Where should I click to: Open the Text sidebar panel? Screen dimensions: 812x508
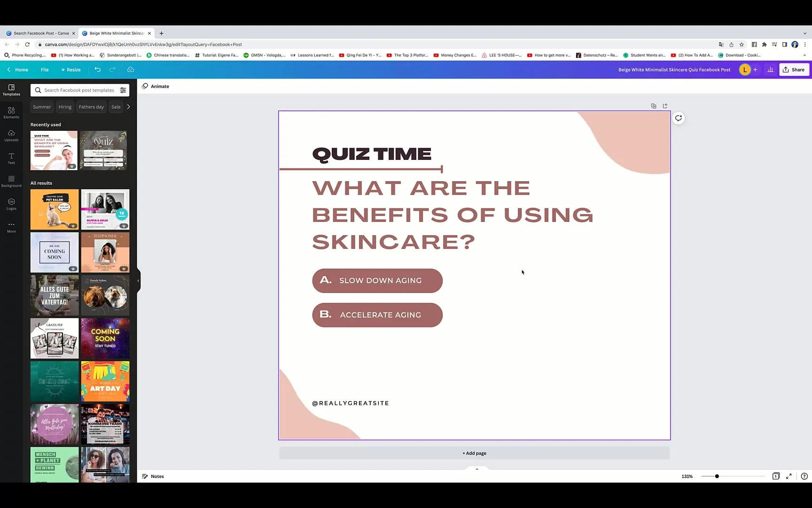point(11,159)
